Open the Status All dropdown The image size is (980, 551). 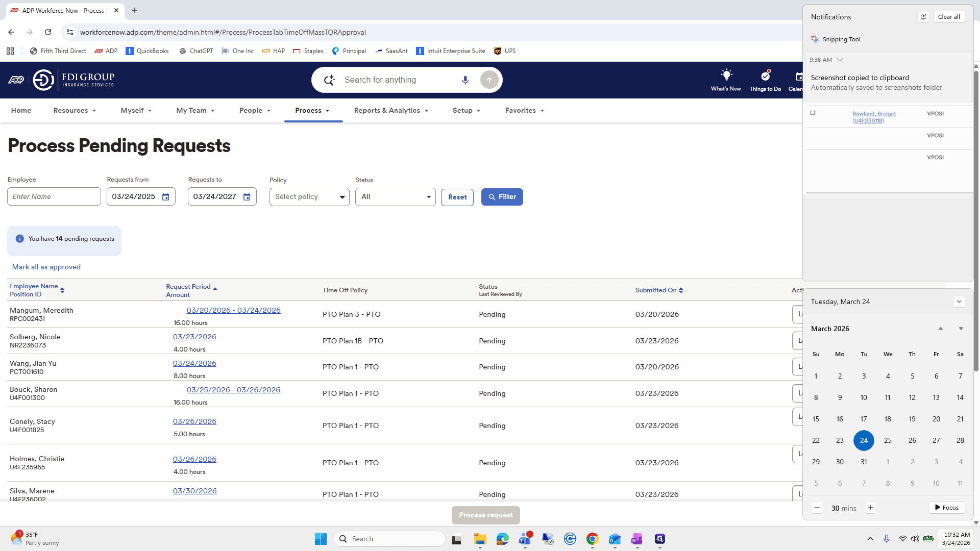[395, 197]
